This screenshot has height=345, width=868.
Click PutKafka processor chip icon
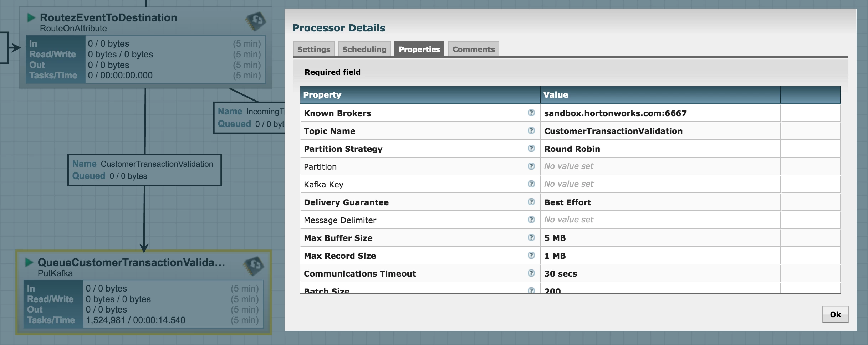pos(253,266)
